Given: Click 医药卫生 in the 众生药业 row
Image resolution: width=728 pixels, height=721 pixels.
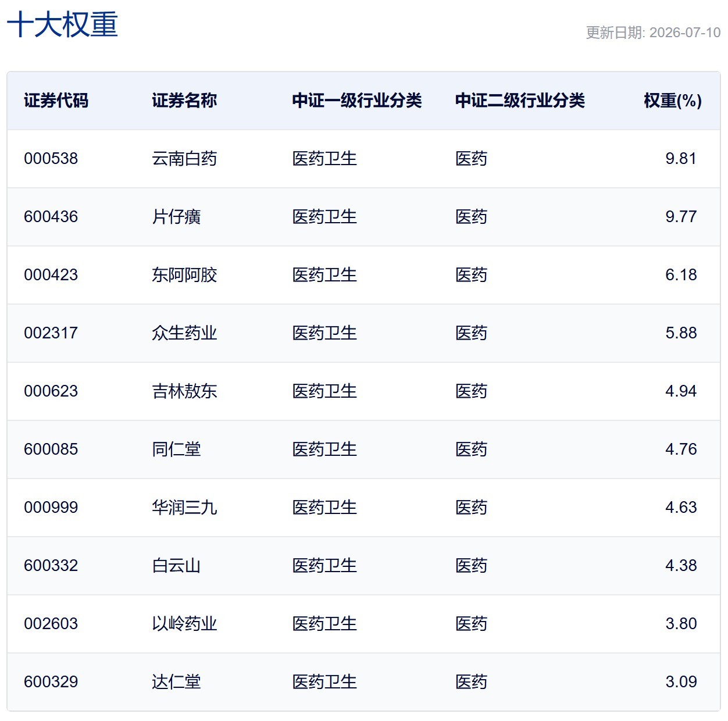Looking at the screenshot, I should point(324,333).
